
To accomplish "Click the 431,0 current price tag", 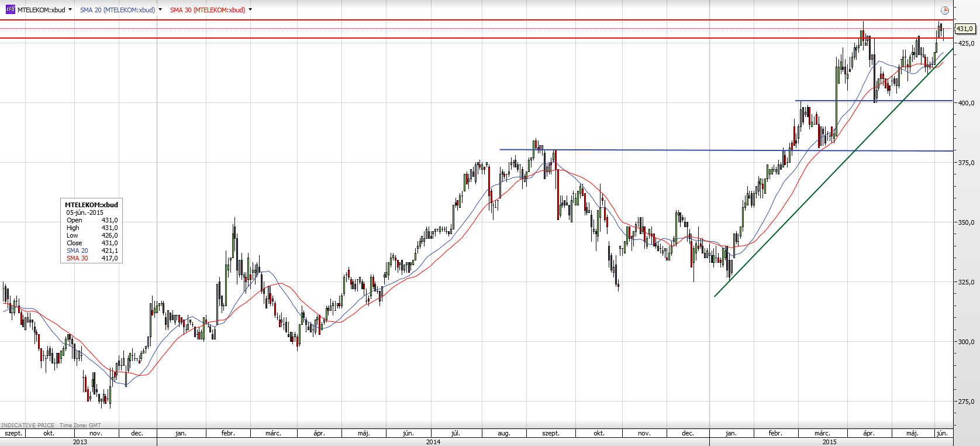I will point(964,29).
